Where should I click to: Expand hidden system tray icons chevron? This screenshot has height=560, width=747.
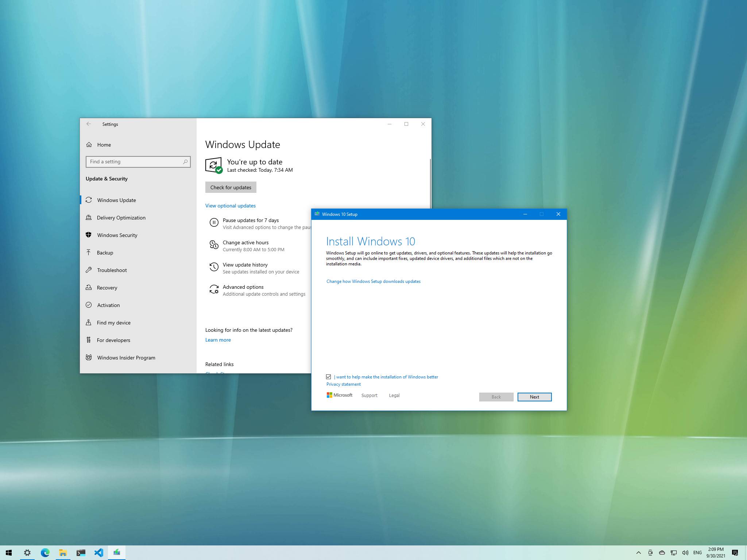pyautogui.click(x=638, y=553)
